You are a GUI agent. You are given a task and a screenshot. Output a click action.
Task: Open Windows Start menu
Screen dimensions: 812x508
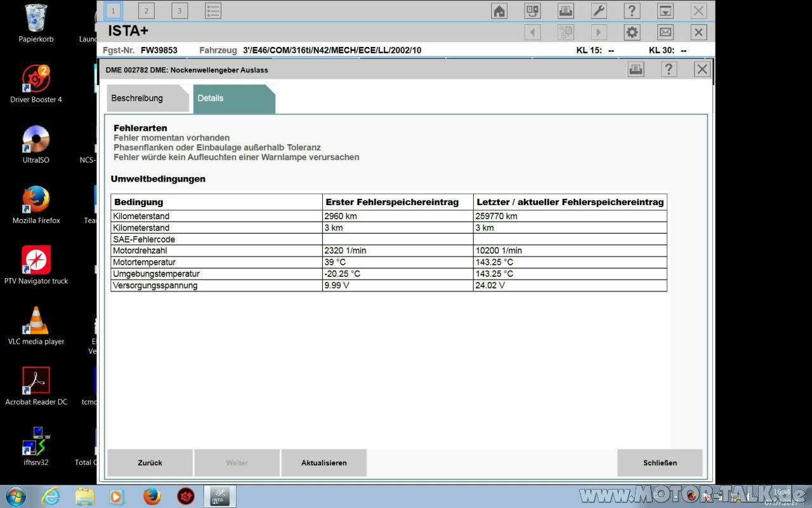pyautogui.click(x=15, y=495)
